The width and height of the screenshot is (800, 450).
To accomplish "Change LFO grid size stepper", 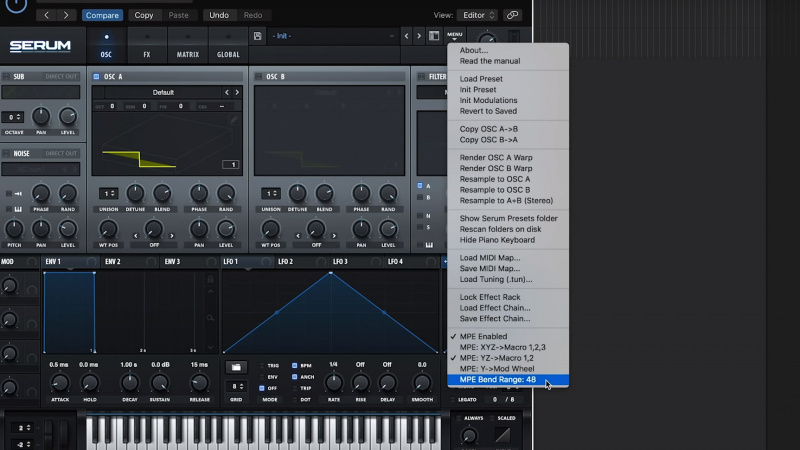I will [236, 386].
